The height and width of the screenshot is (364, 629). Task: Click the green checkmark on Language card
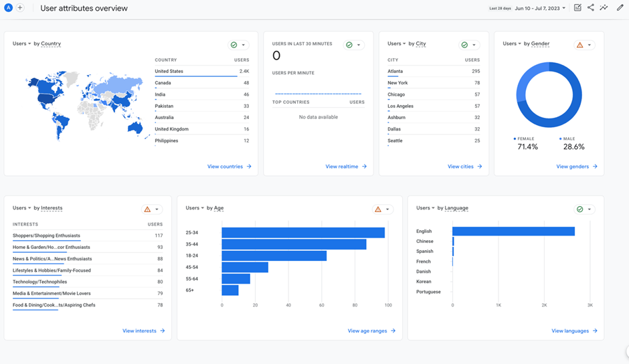click(x=579, y=209)
